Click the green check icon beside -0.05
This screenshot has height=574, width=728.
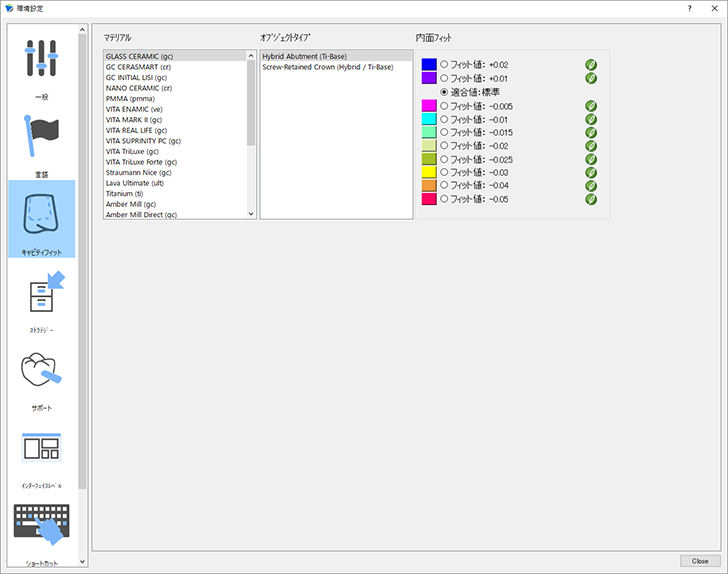click(591, 199)
